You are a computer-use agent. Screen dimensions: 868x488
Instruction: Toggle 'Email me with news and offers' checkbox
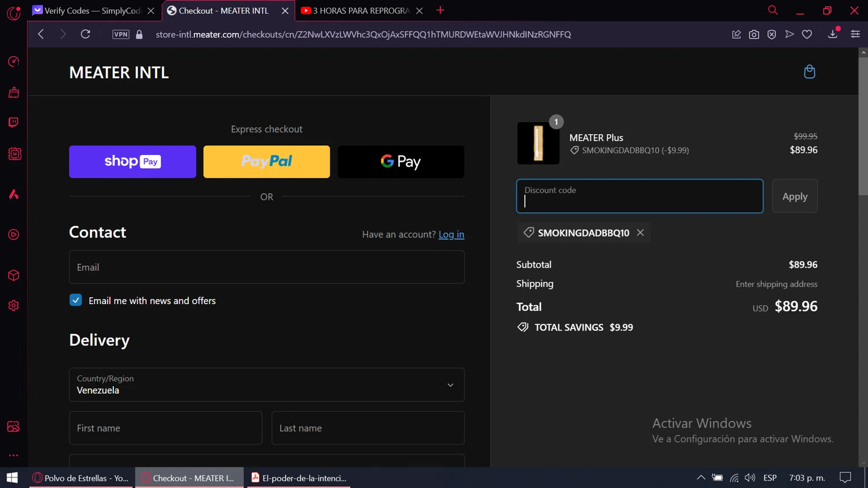[x=76, y=300]
